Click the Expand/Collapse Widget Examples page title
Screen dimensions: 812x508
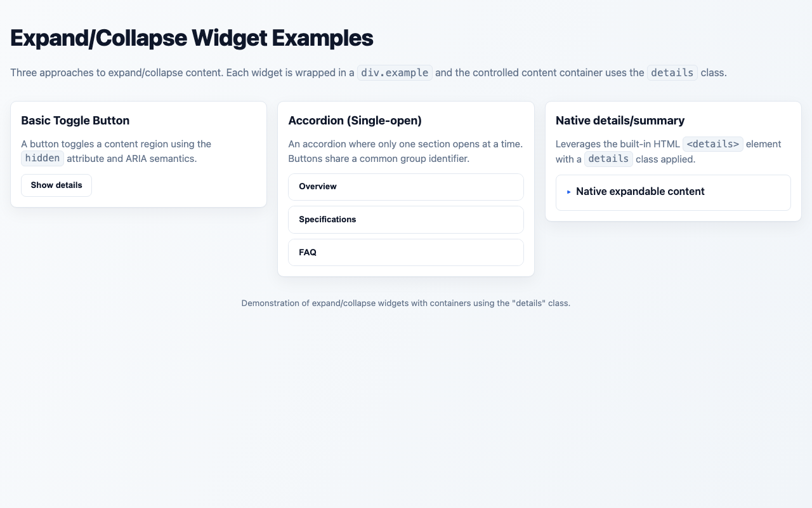[191, 38]
